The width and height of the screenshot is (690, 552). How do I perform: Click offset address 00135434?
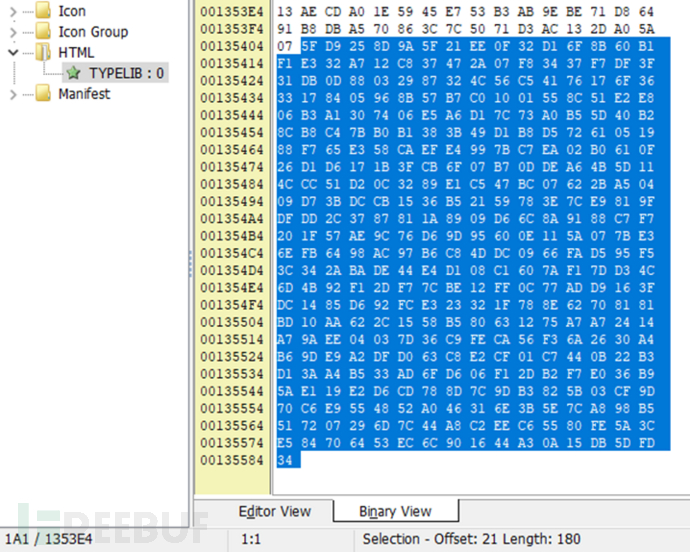232,98
